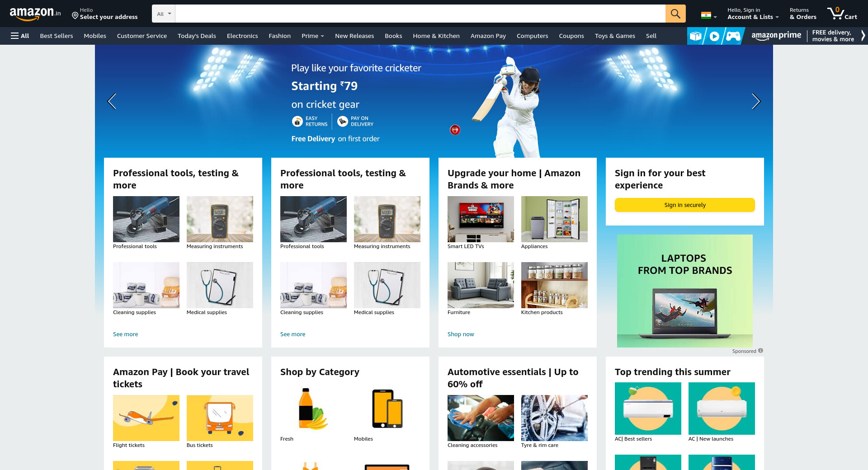868x470 pixels.
Task: Open the Appliances thumbnail
Action: click(554, 219)
